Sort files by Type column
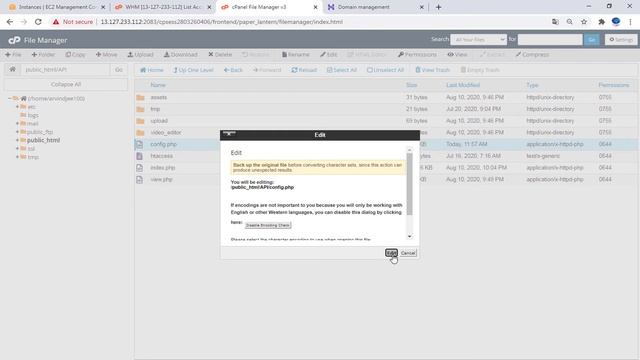The height and width of the screenshot is (360, 640). click(532, 85)
